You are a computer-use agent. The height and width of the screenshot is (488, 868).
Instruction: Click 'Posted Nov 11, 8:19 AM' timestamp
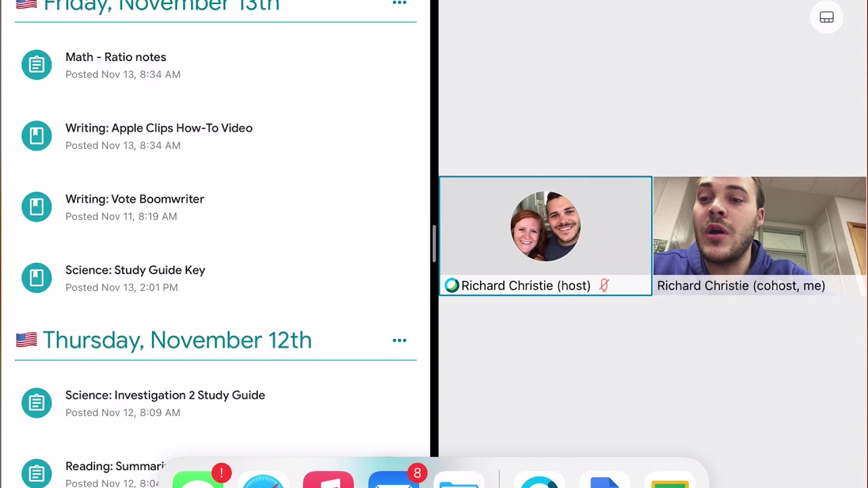tap(121, 216)
